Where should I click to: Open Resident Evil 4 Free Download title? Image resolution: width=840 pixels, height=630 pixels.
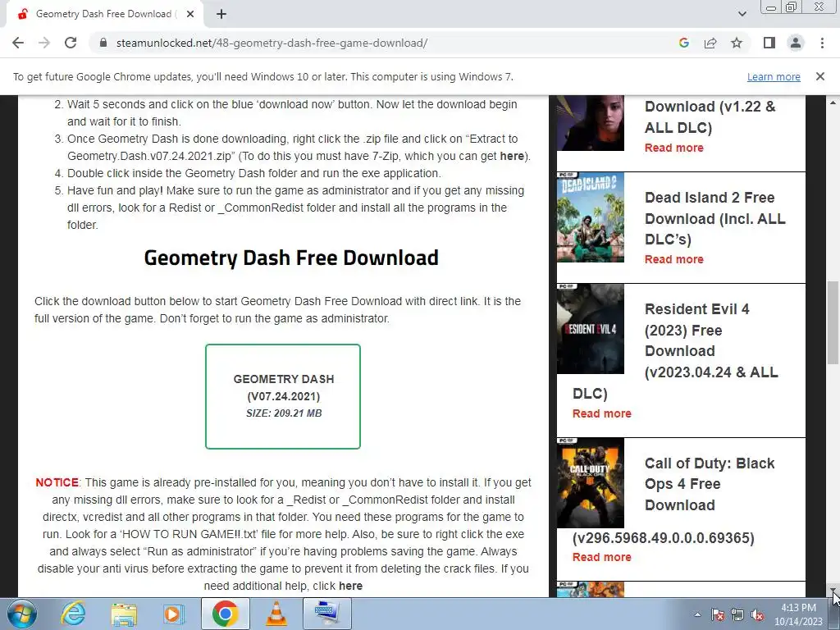(675, 351)
